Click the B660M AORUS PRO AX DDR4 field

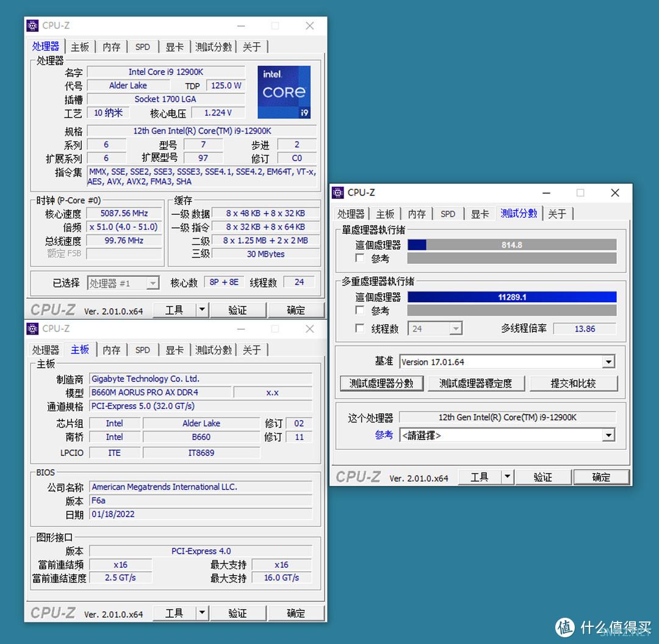click(160, 393)
